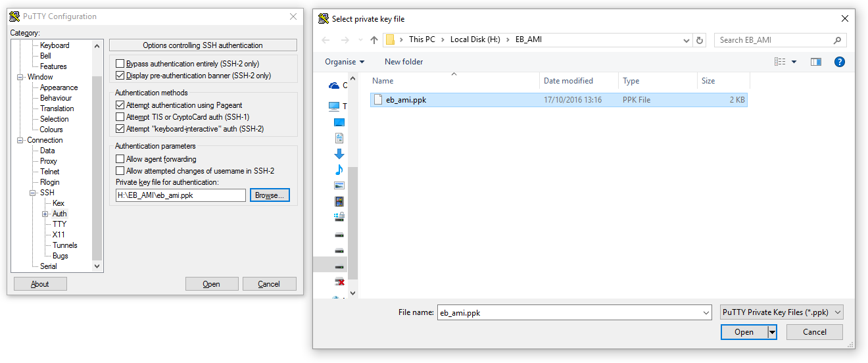Enable Allow agent forwarding

tap(120, 159)
